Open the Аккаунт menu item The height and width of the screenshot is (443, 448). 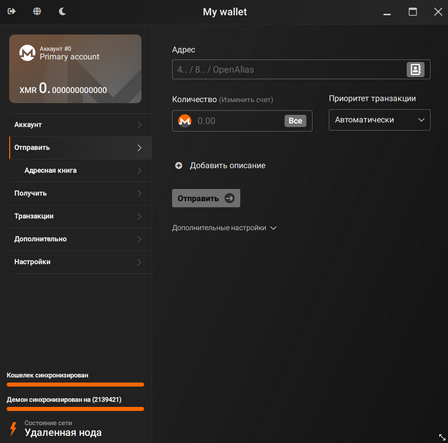(x=80, y=125)
